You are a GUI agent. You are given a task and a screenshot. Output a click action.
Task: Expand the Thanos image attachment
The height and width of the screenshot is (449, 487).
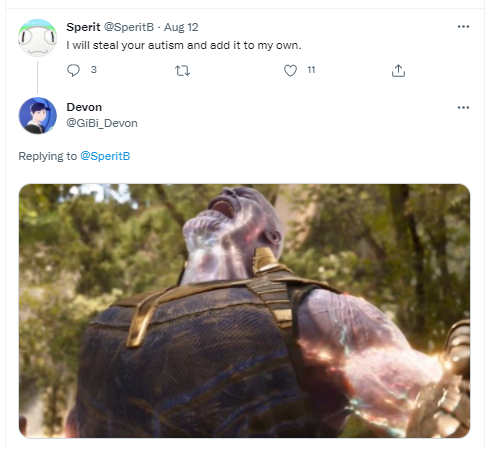[244, 311]
